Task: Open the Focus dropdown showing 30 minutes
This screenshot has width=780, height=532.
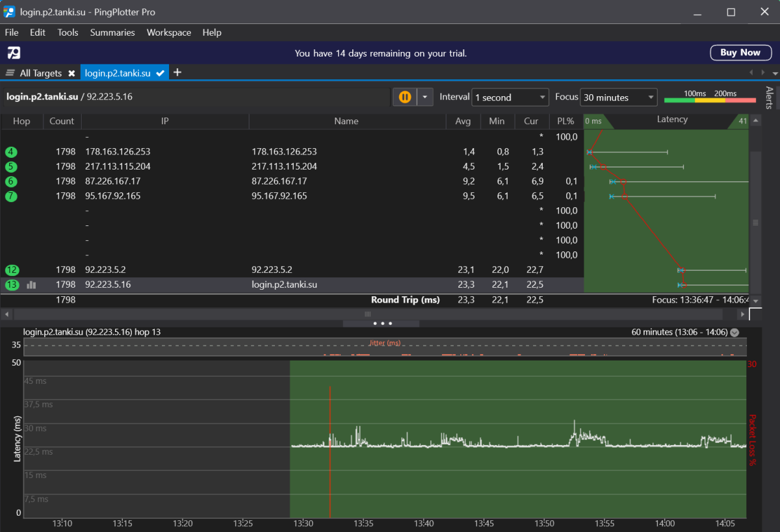Action: [618, 97]
